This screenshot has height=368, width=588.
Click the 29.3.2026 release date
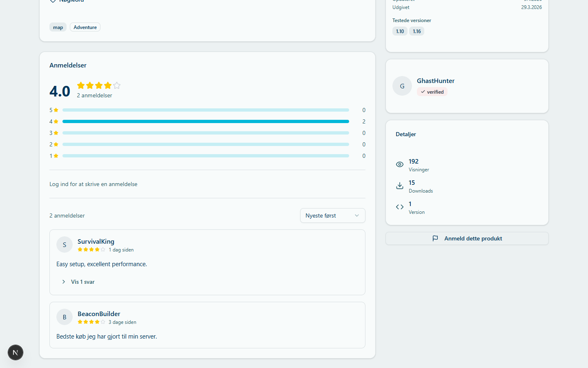point(532,7)
